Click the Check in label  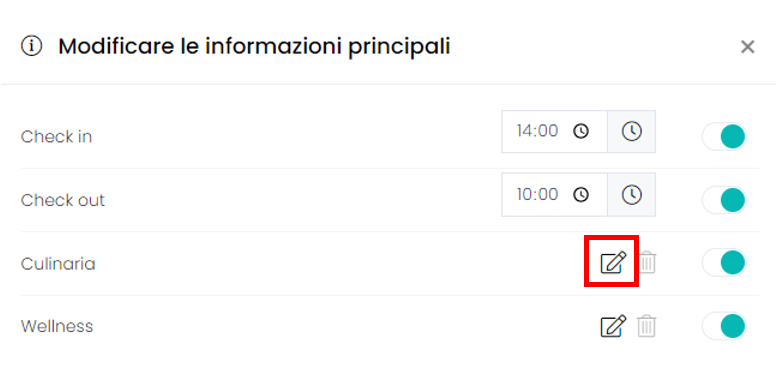(x=56, y=137)
